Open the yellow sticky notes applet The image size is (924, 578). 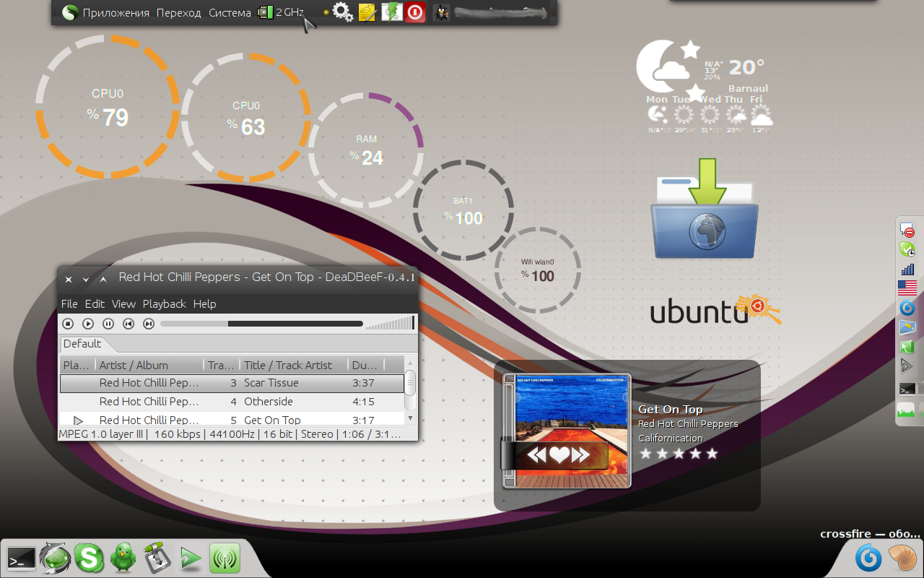point(367,12)
